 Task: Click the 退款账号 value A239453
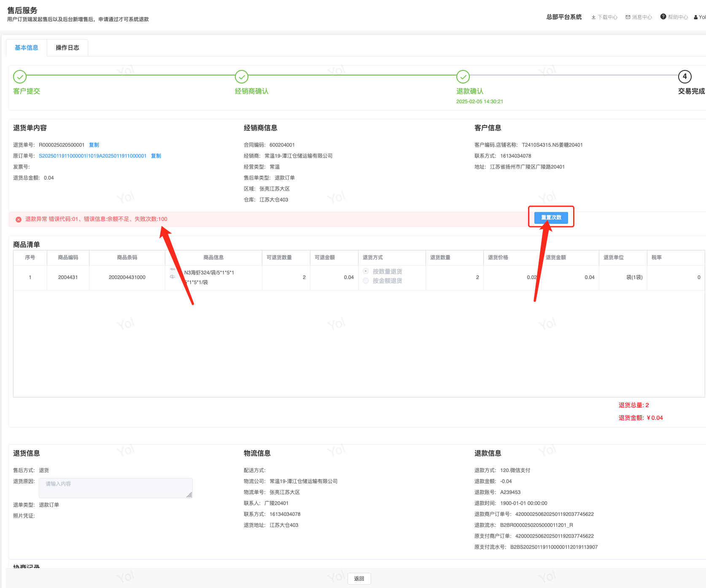510,492
